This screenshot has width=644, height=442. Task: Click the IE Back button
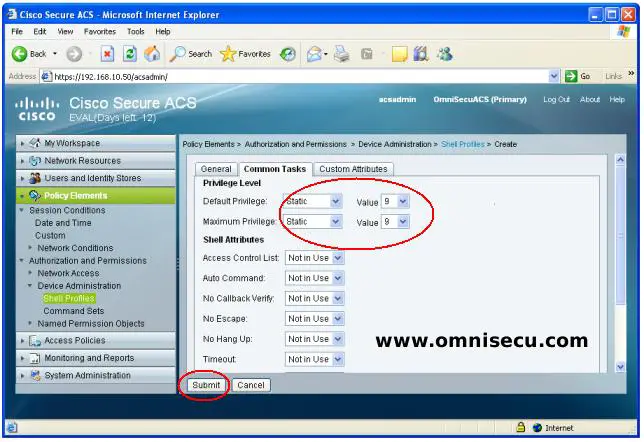tap(29, 54)
